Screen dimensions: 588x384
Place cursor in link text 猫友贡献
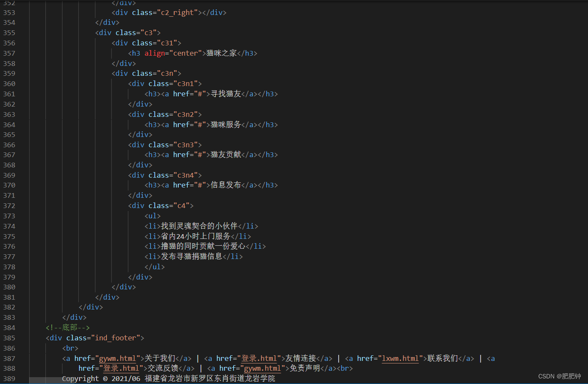pyautogui.click(x=226, y=155)
